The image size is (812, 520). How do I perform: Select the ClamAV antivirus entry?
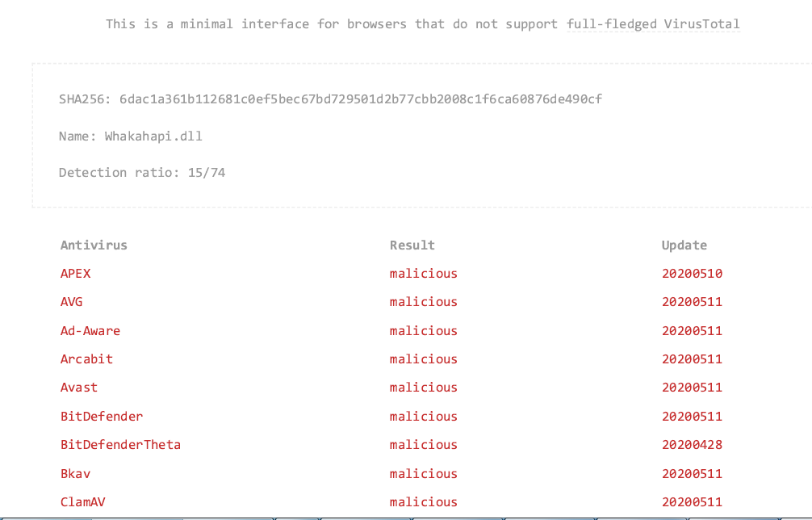click(83, 502)
